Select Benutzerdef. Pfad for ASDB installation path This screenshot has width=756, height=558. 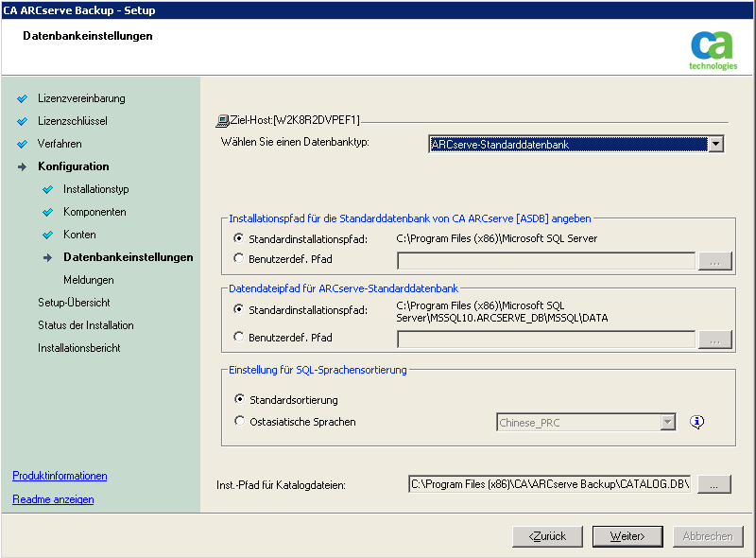click(x=239, y=258)
